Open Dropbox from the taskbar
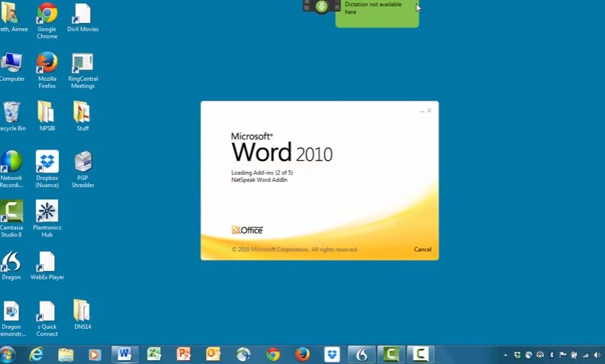 tap(332, 354)
